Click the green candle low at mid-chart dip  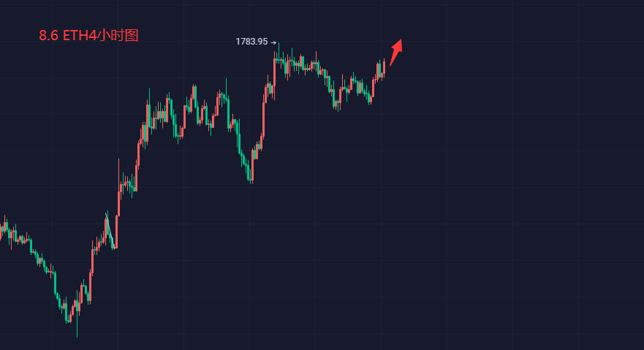[x=251, y=176]
